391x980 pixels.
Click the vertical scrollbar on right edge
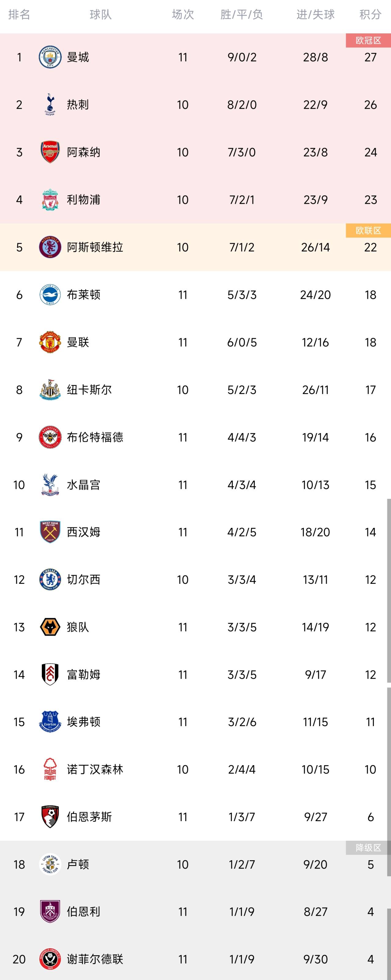point(389,591)
